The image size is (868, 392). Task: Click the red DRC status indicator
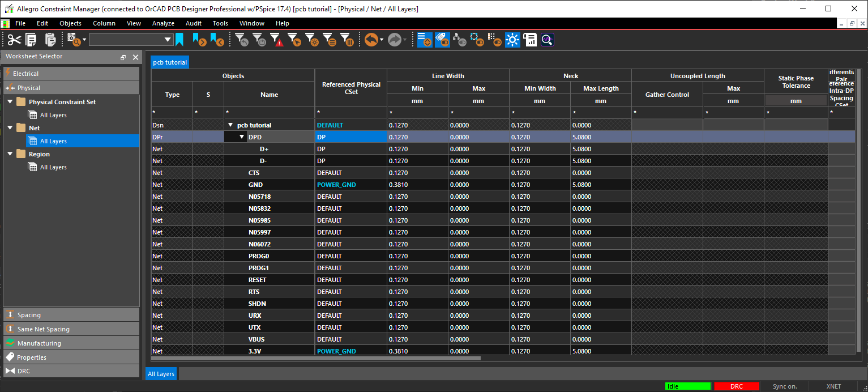pyautogui.click(x=736, y=386)
